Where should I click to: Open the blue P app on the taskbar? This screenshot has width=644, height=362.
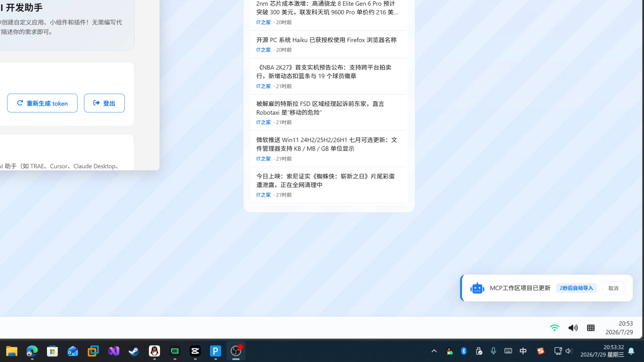216,351
